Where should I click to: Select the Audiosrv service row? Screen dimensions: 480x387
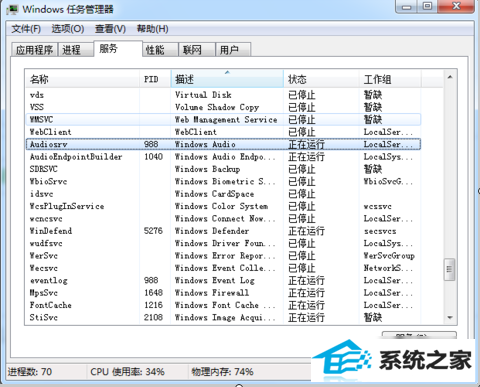click(223, 144)
